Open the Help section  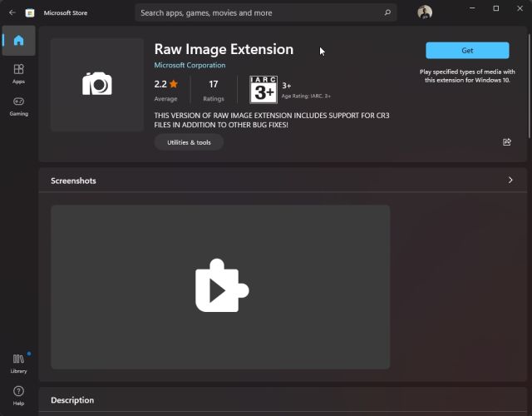(x=18, y=396)
